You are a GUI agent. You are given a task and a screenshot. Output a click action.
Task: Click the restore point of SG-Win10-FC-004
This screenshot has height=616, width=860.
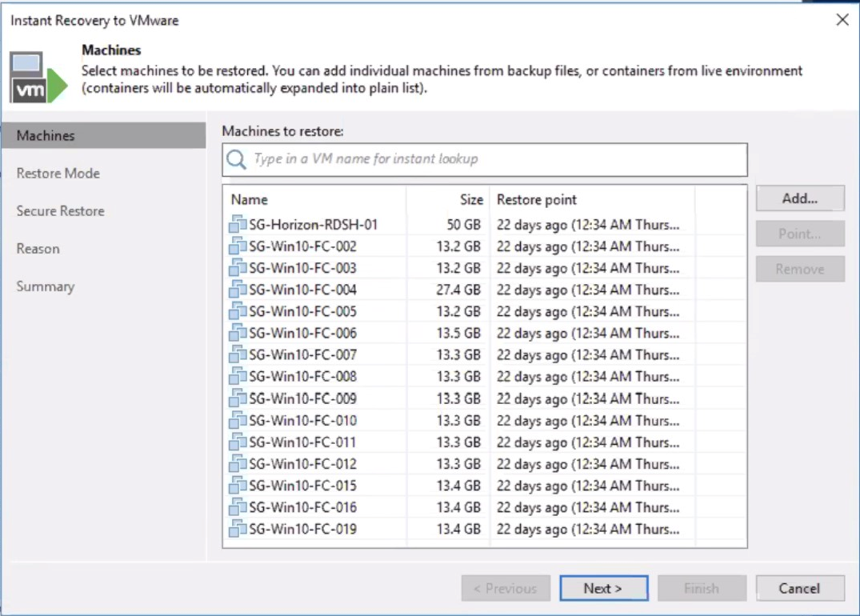pyautogui.click(x=588, y=290)
